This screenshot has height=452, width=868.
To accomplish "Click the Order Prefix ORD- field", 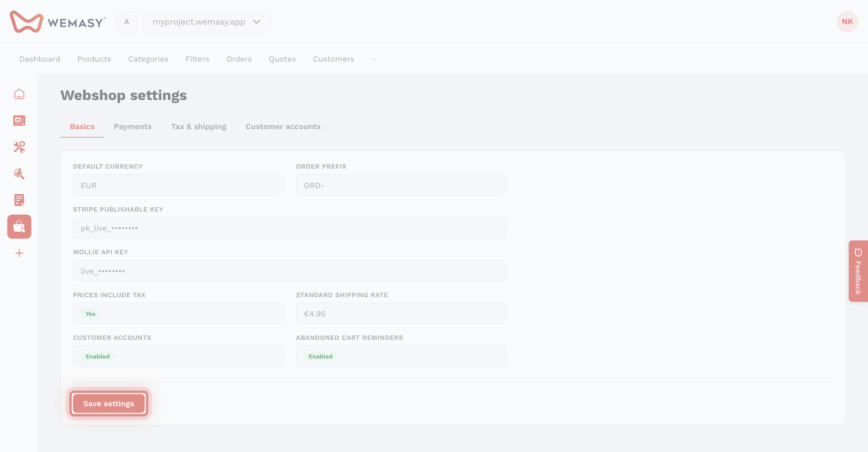I will pyautogui.click(x=401, y=185).
